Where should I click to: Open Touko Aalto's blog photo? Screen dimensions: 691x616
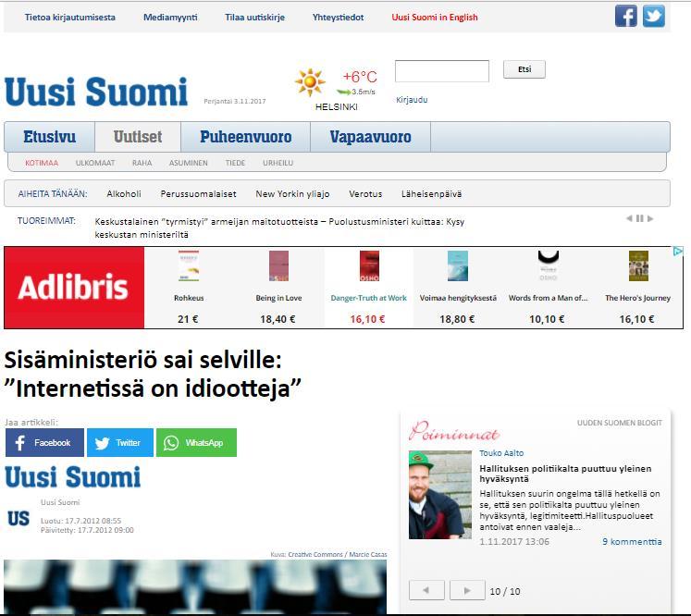tap(439, 495)
